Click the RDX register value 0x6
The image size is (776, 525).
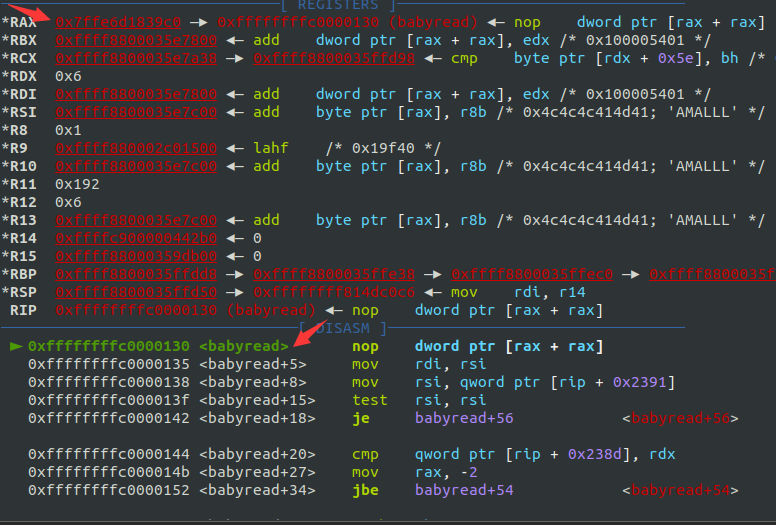68,76
